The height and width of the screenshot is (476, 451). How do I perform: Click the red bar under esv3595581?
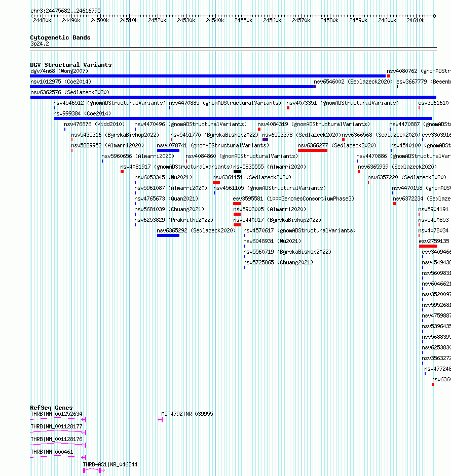237,204
